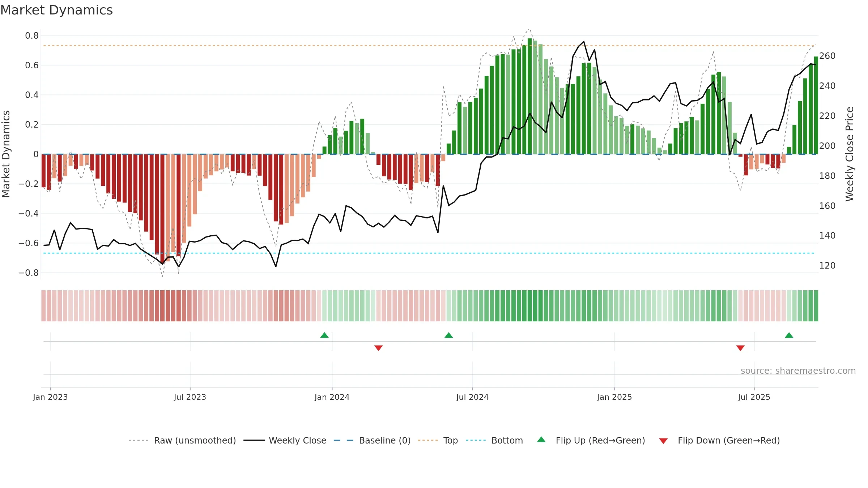
Task: Click the −0.6 left axis tick label
Action: (x=29, y=243)
